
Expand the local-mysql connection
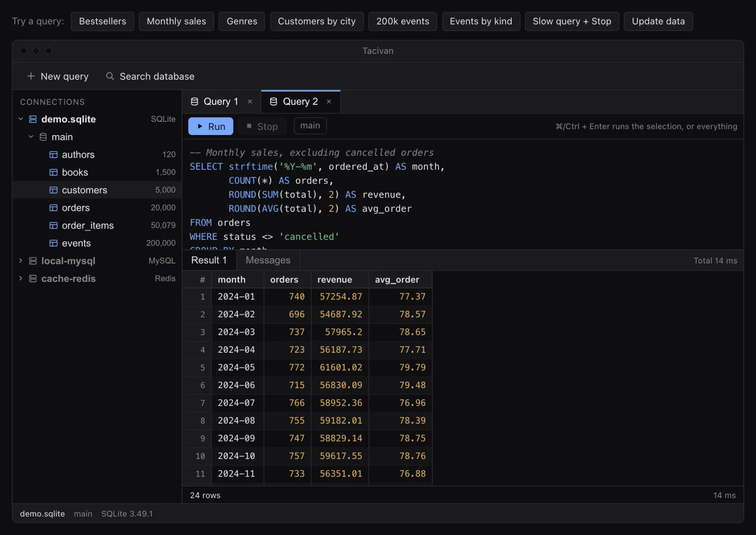click(20, 261)
